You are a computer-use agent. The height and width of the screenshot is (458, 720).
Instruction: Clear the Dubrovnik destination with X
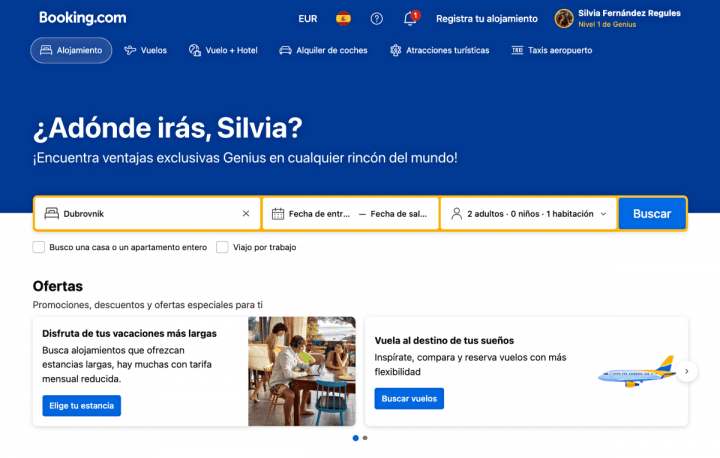coord(246,214)
